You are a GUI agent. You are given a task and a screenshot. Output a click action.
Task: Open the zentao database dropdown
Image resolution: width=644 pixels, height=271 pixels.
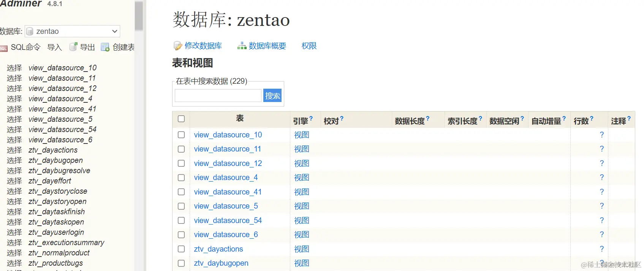72,31
